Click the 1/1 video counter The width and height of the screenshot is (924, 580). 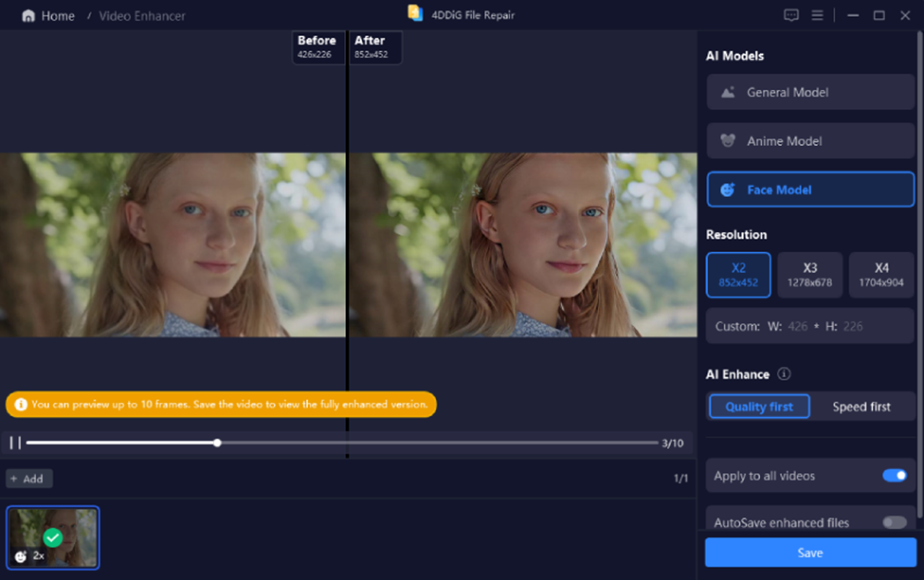[680, 478]
